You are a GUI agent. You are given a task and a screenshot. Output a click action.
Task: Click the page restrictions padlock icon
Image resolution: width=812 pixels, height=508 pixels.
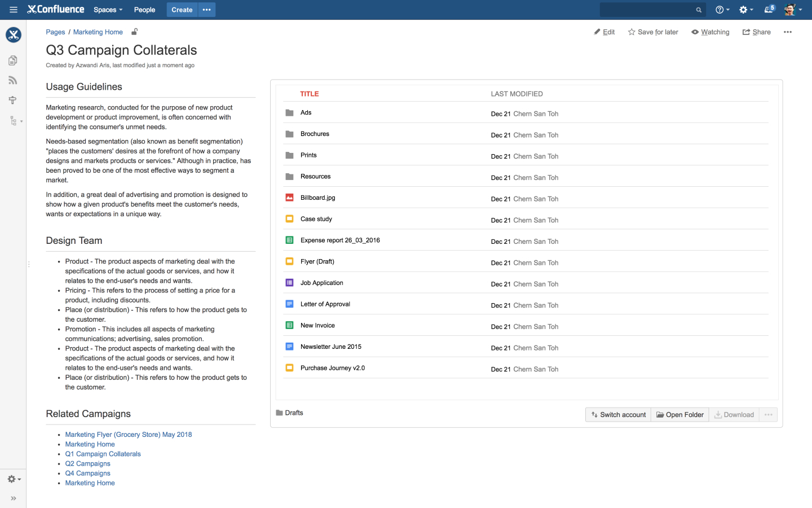(x=134, y=32)
